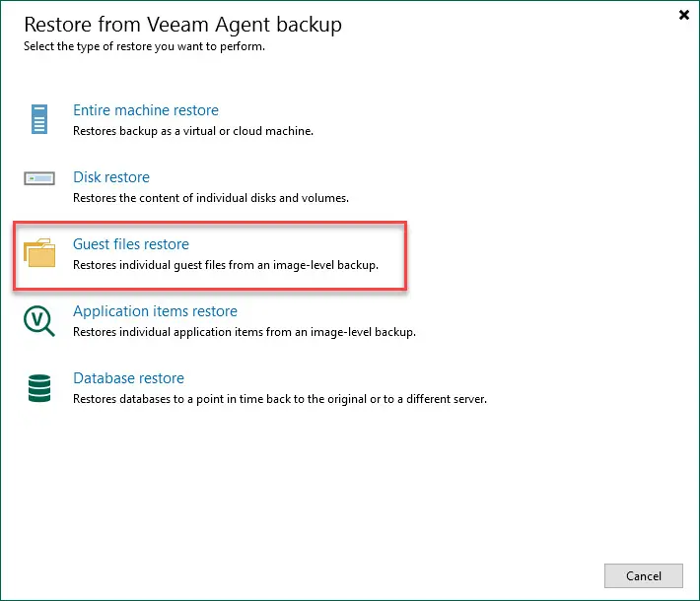
Task: Click the "Select the type of restore" subtitle
Action: (144, 46)
